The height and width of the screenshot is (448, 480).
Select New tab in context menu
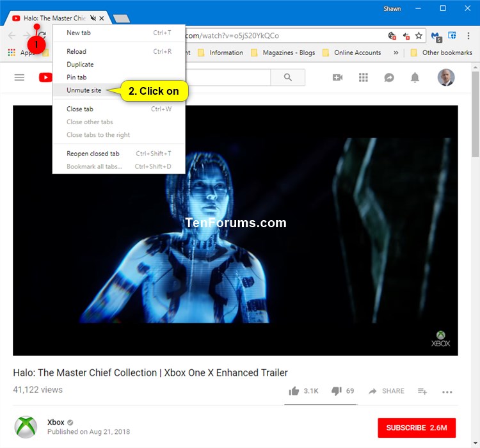pos(119,33)
